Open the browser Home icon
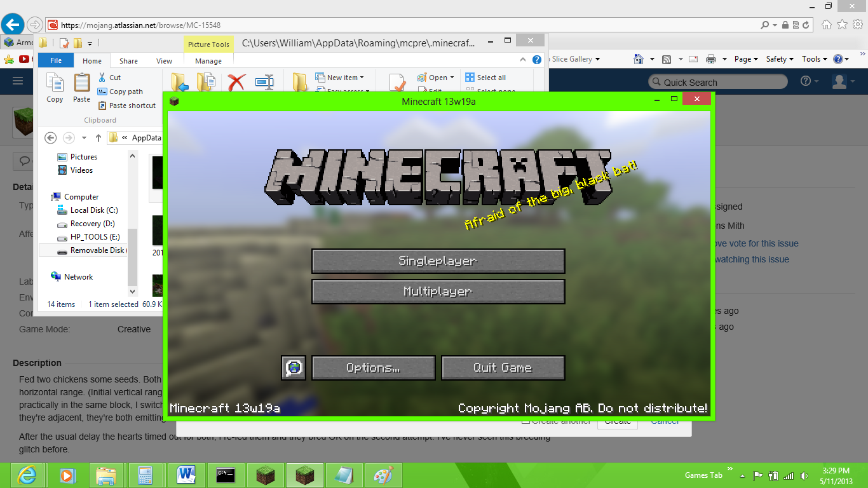 pos(826,25)
